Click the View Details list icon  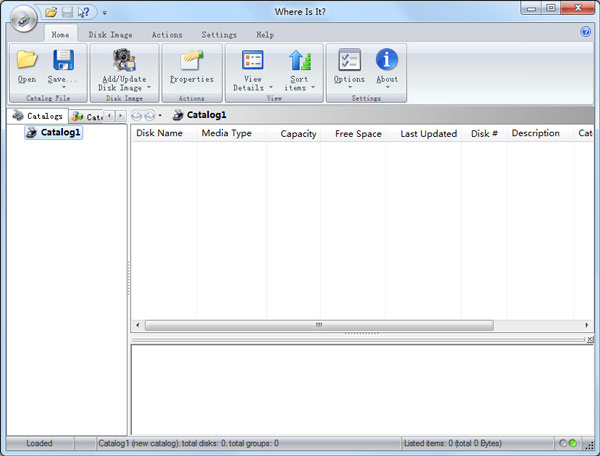click(253, 60)
